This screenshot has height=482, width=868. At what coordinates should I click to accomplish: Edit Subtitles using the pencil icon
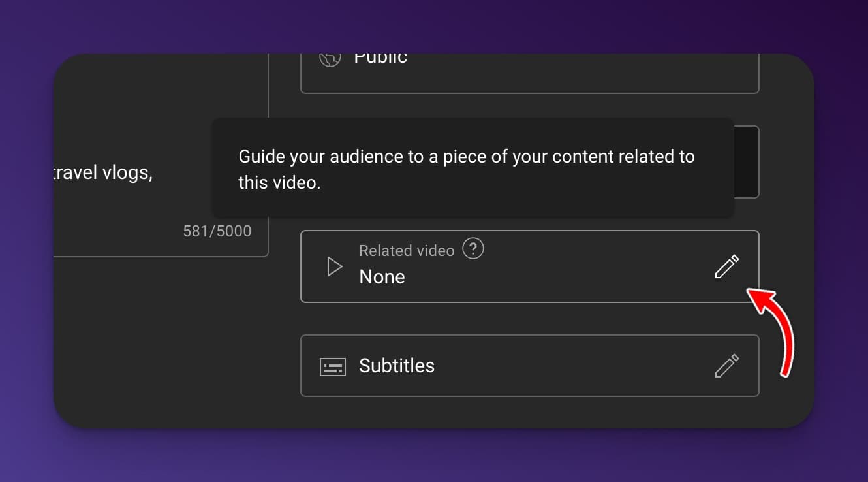726,366
